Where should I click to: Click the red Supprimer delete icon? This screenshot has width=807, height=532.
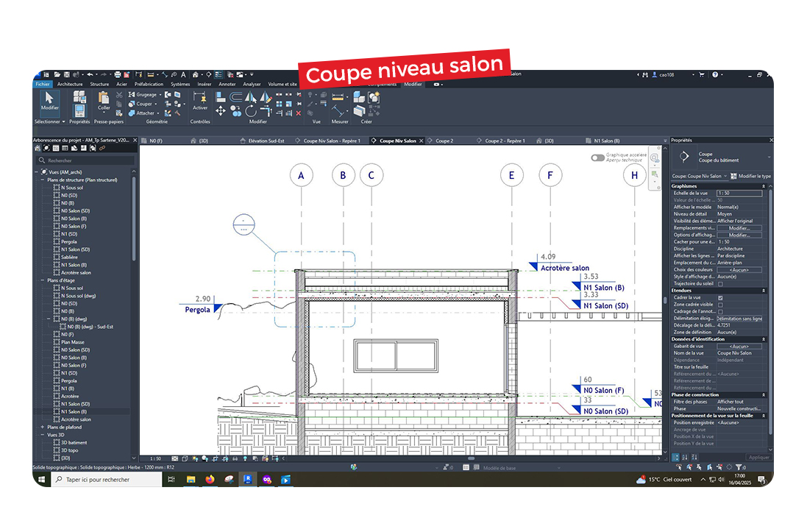coord(299,113)
